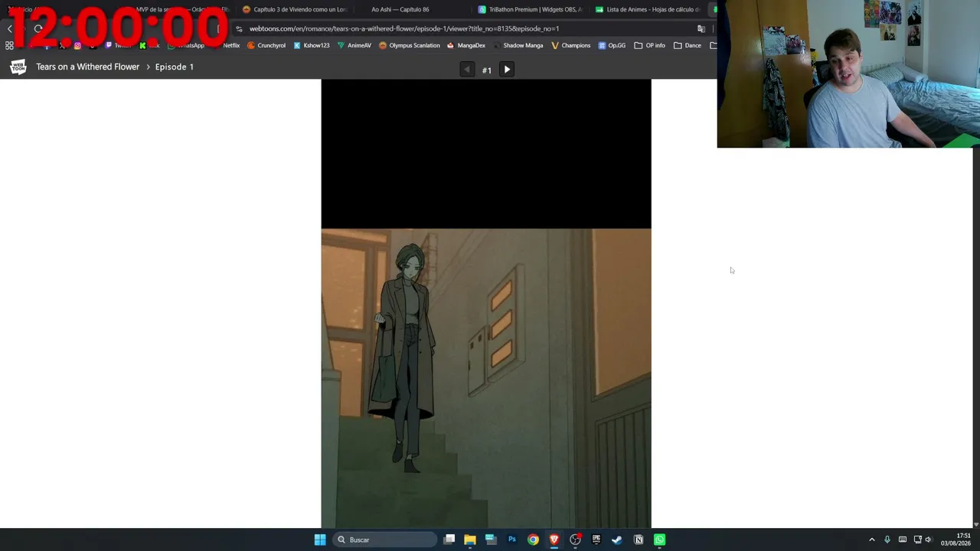The height and width of the screenshot is (551, 980).
Task: Open File Explorer from the taskbar
Action: pos(470,540)
